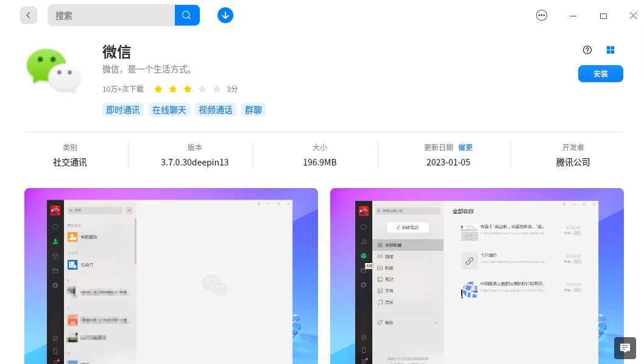Open the 群聊 tag

(x=253, y=110)
